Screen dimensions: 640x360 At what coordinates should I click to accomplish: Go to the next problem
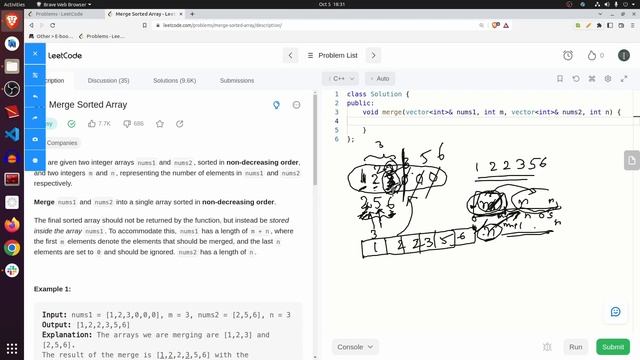tap(373, 55)
